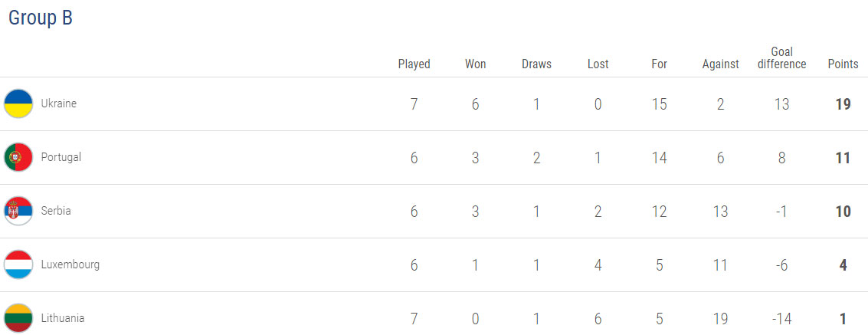Click the Portugal flag icon
The image size is (868, 335).
18,157
